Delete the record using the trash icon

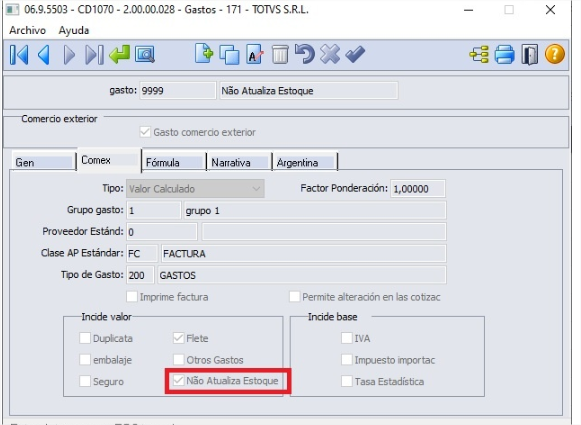280,55
